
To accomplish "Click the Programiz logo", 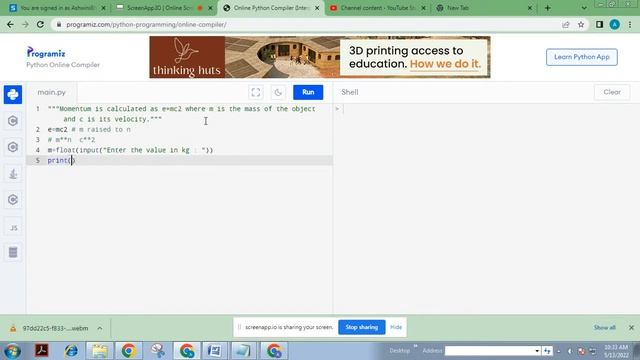I will tap(46, 53).
